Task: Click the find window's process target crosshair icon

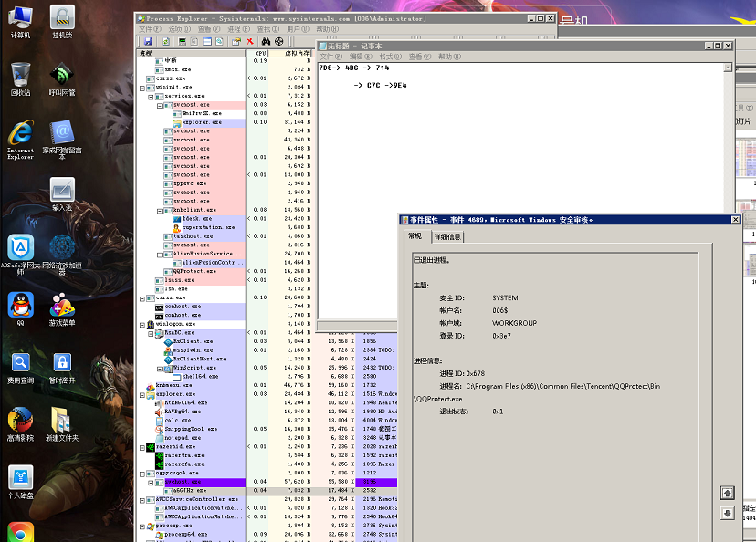Action: [x=279, y=42]
